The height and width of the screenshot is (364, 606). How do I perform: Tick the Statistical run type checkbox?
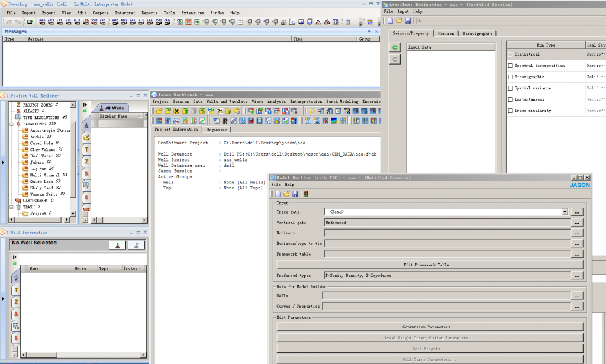(511, 54)
